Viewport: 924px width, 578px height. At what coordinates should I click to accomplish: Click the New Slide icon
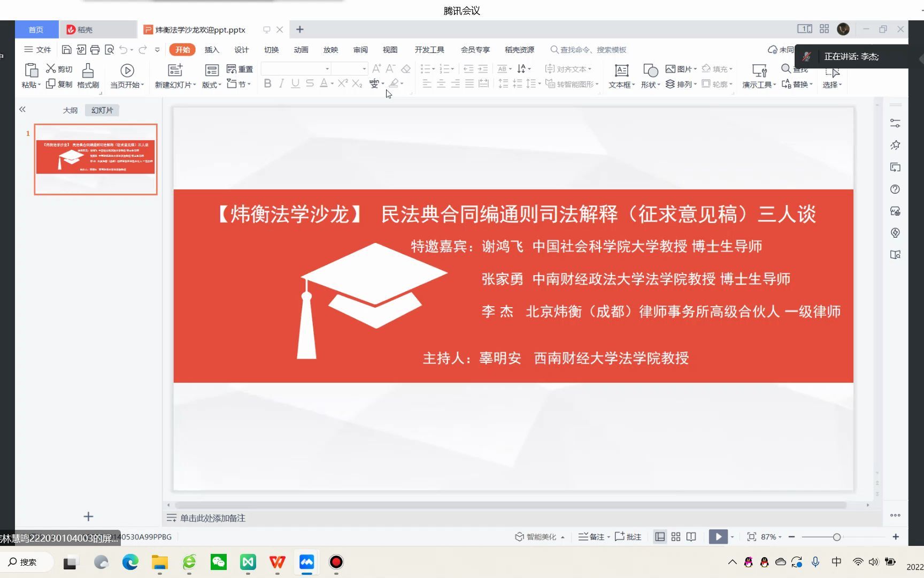(175, 70)
